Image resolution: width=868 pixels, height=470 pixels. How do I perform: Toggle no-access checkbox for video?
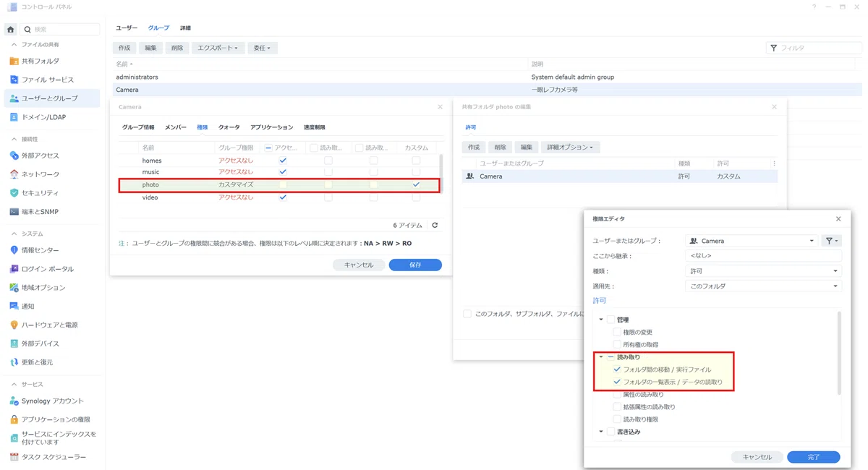(x=283, y=197)
